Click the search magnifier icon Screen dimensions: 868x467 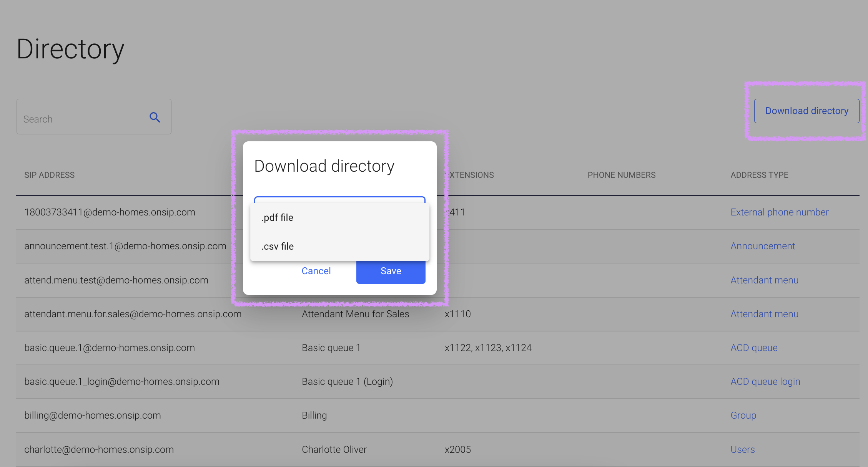tap(155, 117)
